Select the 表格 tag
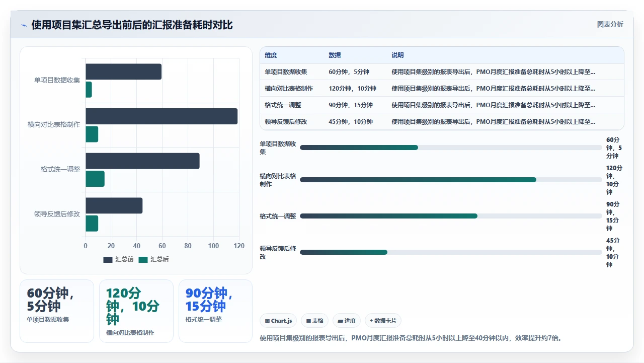The height and width of the screenshot is (363, 644). pyautogui.click(x=314, y=321)
